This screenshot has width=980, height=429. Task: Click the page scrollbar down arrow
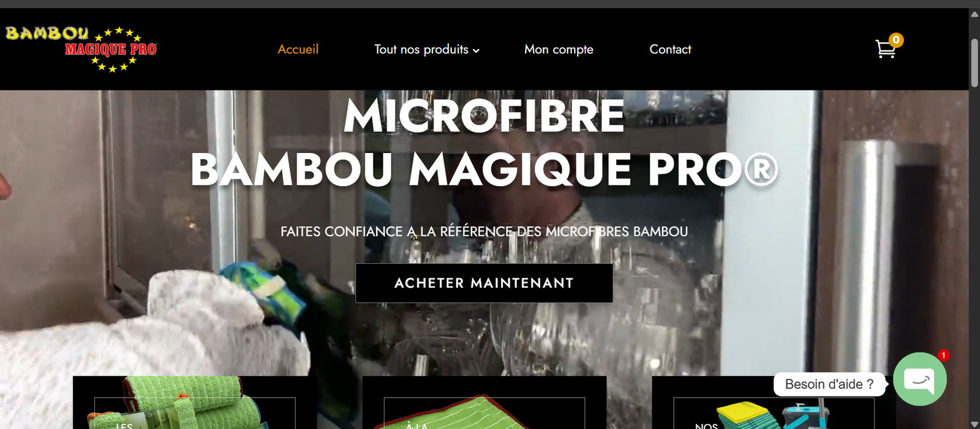point(974,423)
